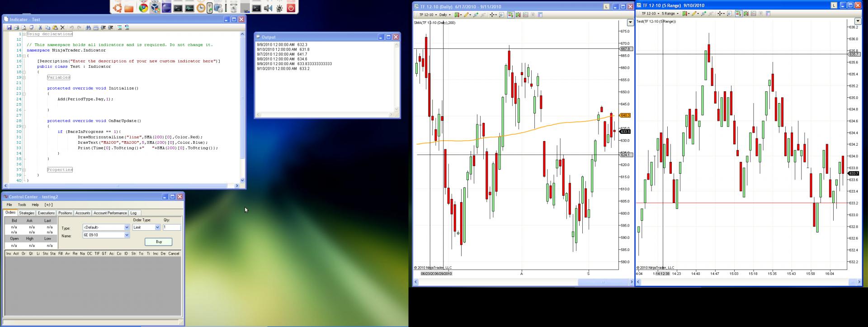The height and width of the screenshot is (327, 868).
Task: Toggle the chart trader button on 5 Range chart
Action: pos(739,14)
